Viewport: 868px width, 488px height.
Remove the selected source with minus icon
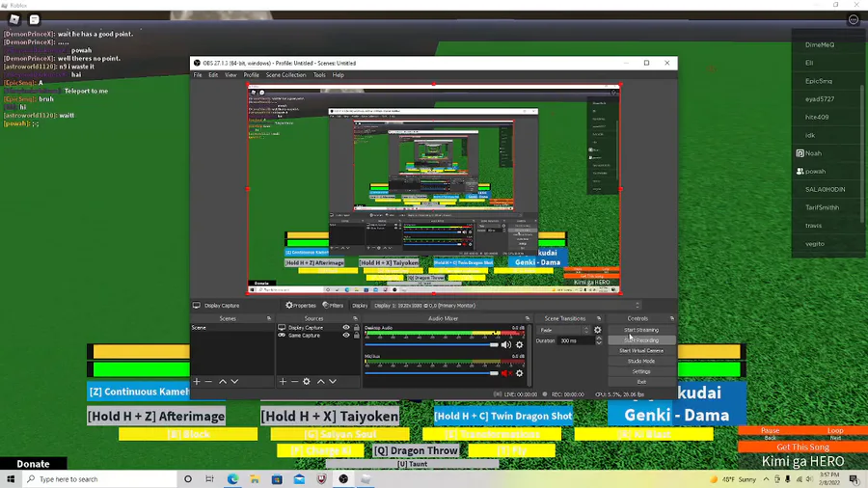tap(295, 381)
